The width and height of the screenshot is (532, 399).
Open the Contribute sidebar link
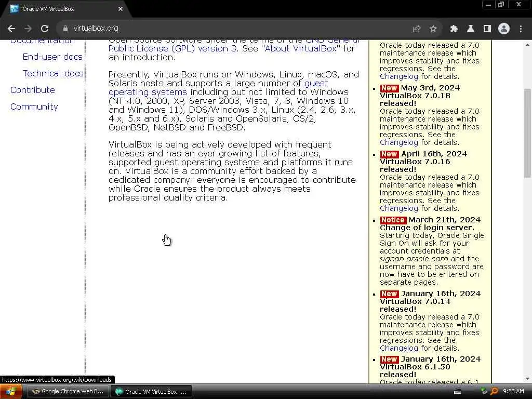pos(33,90)
